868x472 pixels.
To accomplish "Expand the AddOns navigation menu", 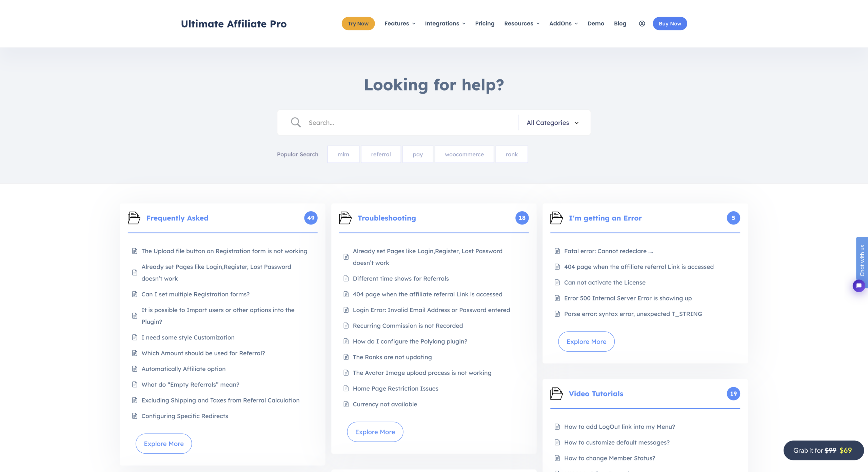I will [x=564, y=23].
